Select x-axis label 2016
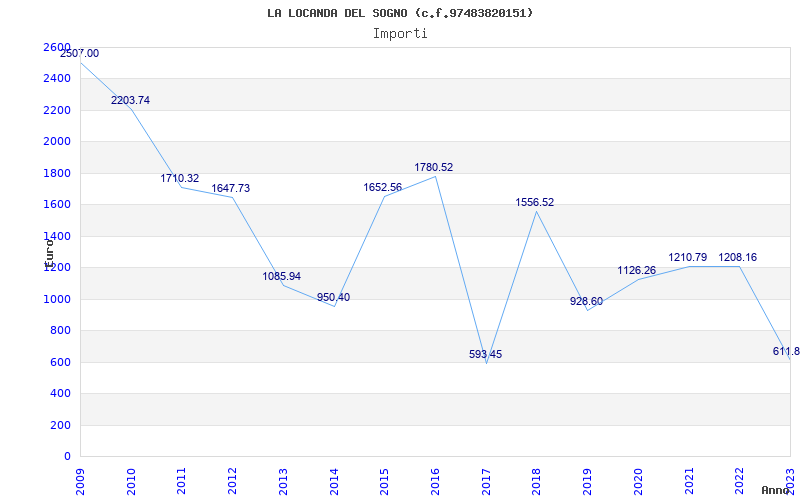The height and width of the screenshot is (500, 800). click(x=435, y=482)
